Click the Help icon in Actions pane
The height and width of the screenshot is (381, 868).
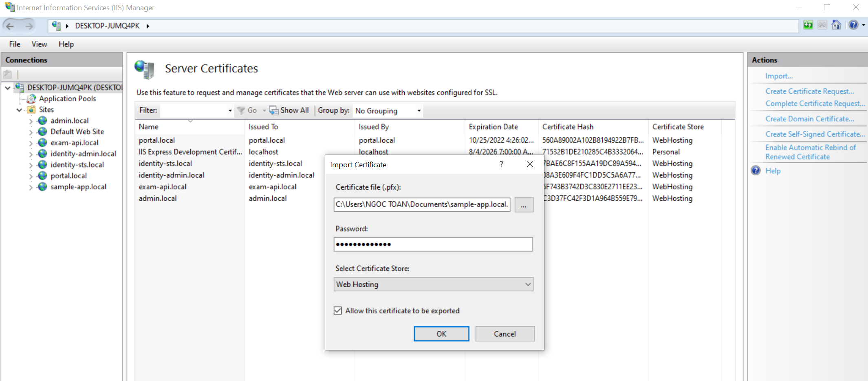click(x=756, y=171)
